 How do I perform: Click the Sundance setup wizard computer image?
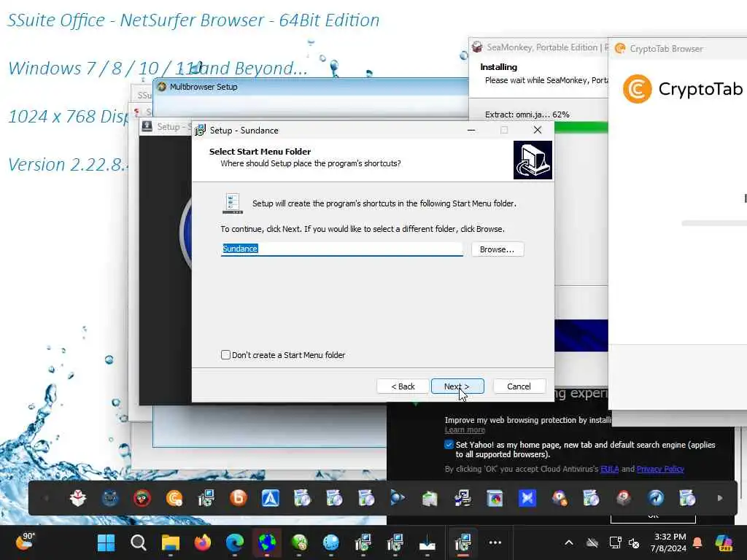[x=533, y=160]
